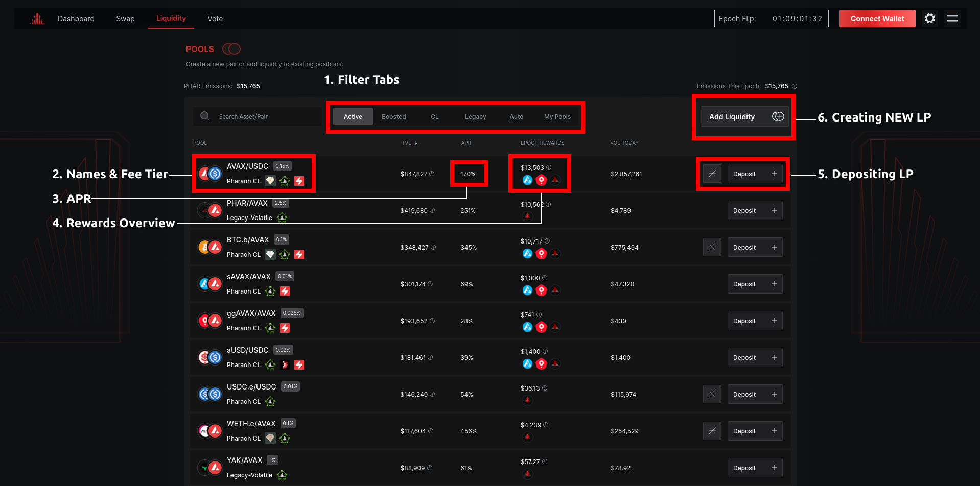This screenshot has width=980, height=486.
Task: Click the YAK/AVAX pair token icon
Action: click(x=210, y=468)
